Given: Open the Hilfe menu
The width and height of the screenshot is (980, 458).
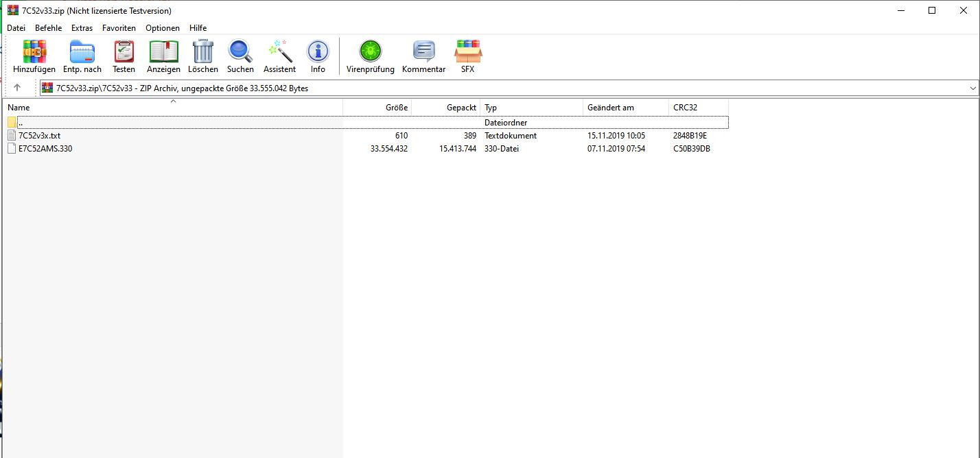Looking at the screenshot, I should [x=198, y=28].
